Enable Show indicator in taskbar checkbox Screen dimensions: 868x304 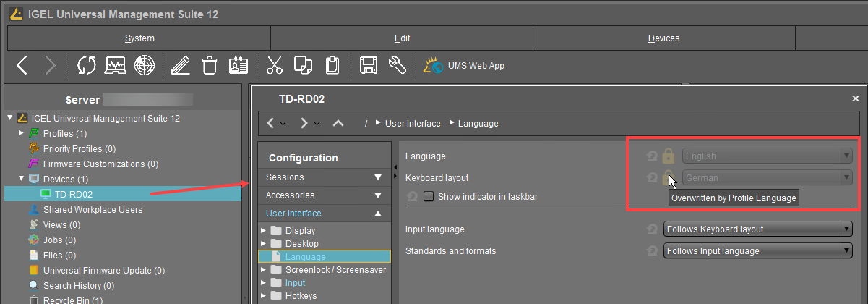tap(429, 196)
